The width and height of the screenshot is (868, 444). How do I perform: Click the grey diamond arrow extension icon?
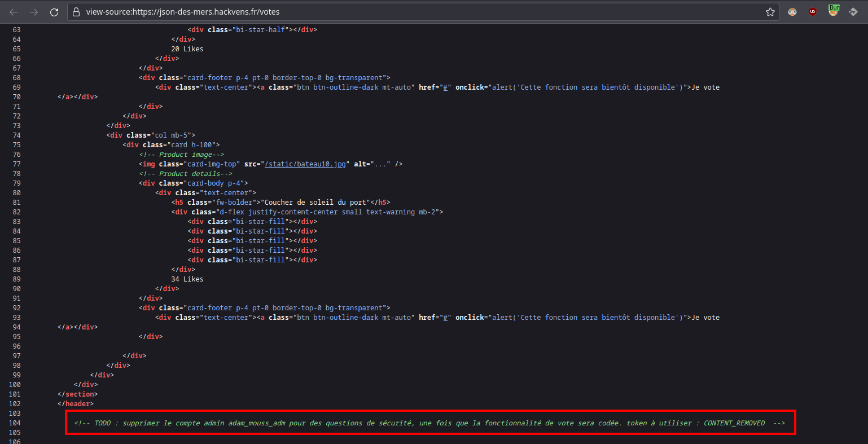tap(853, 12)
